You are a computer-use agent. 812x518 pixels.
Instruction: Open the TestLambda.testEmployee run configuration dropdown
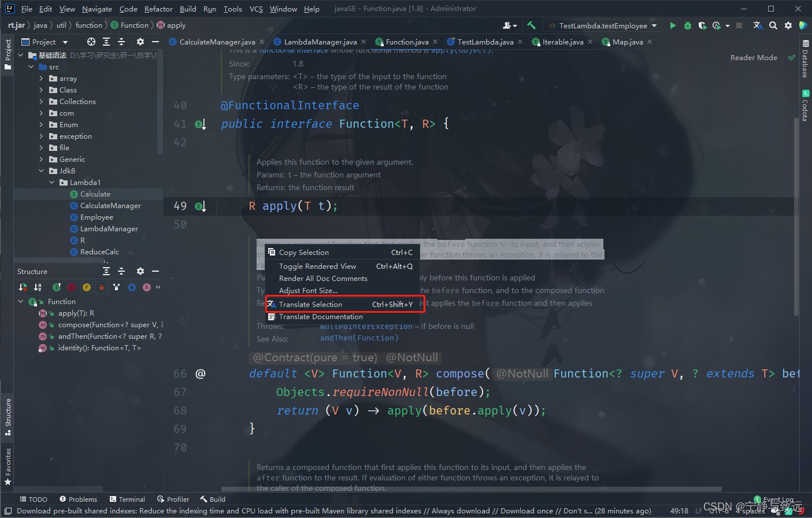(x=603, y=25)
